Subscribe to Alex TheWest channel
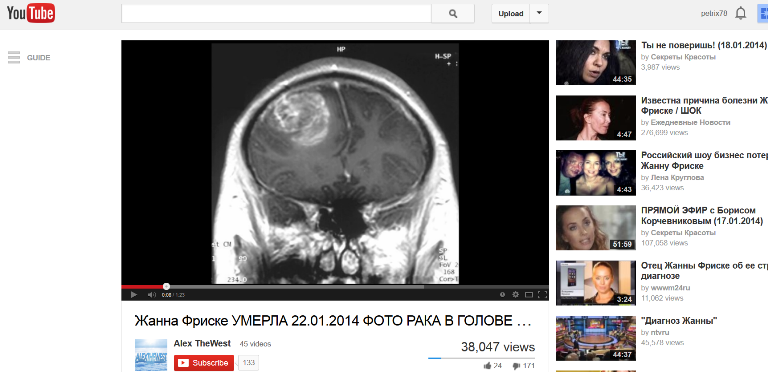768x372 pixels. [x=204, y=363]
